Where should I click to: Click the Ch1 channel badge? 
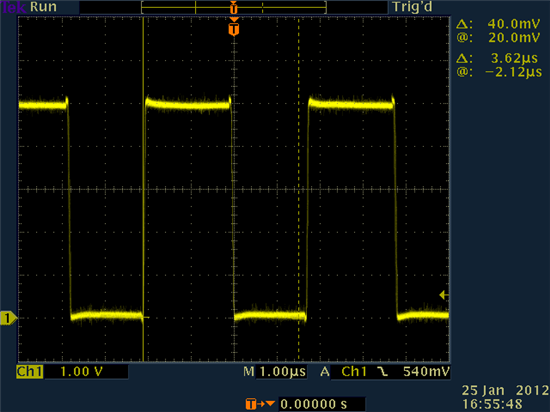tap(30, 372)
